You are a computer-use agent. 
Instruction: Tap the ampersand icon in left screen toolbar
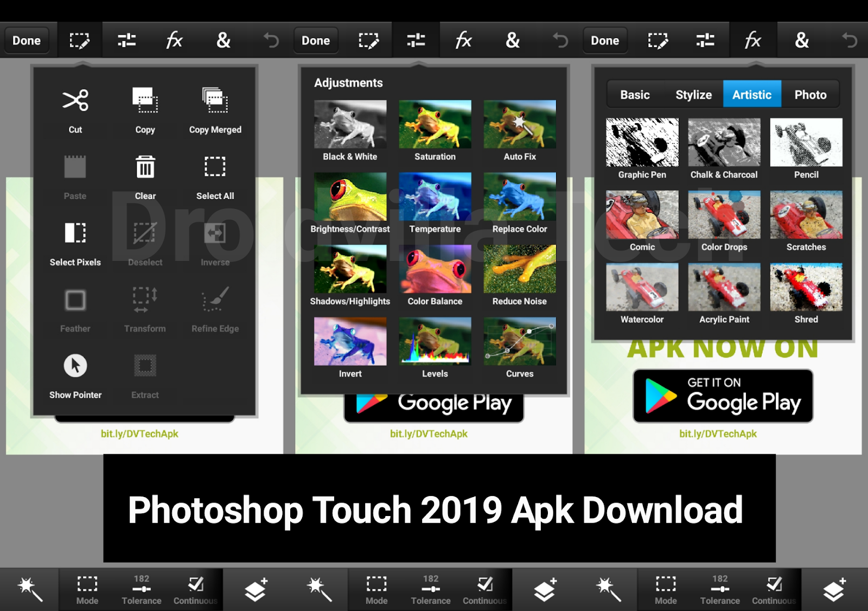[x=224, y=40]
